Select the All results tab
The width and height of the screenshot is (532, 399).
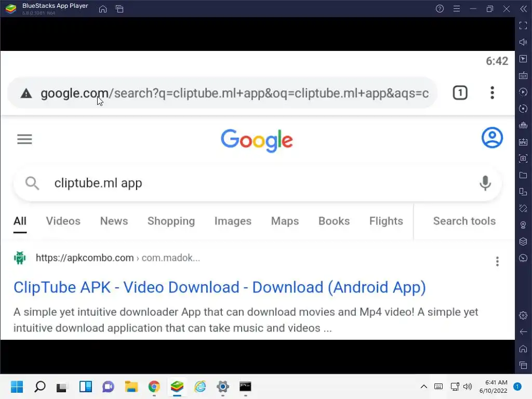click(20, 221)
